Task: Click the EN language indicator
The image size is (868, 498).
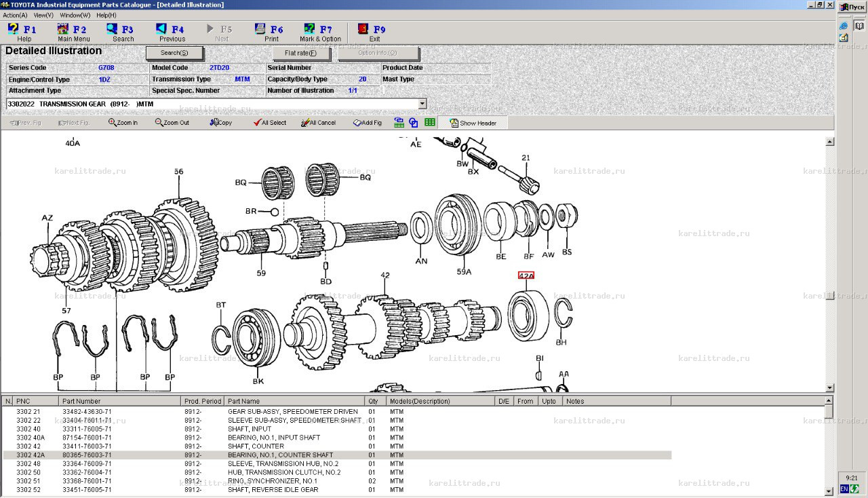Action: pyautogui.click(x=844, y=489)
